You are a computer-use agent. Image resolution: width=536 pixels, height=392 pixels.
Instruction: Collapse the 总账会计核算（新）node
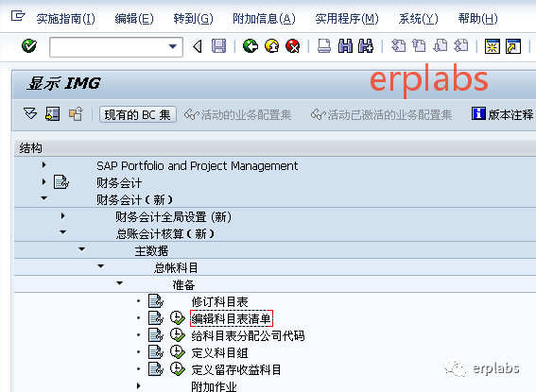tap(63, 232)
